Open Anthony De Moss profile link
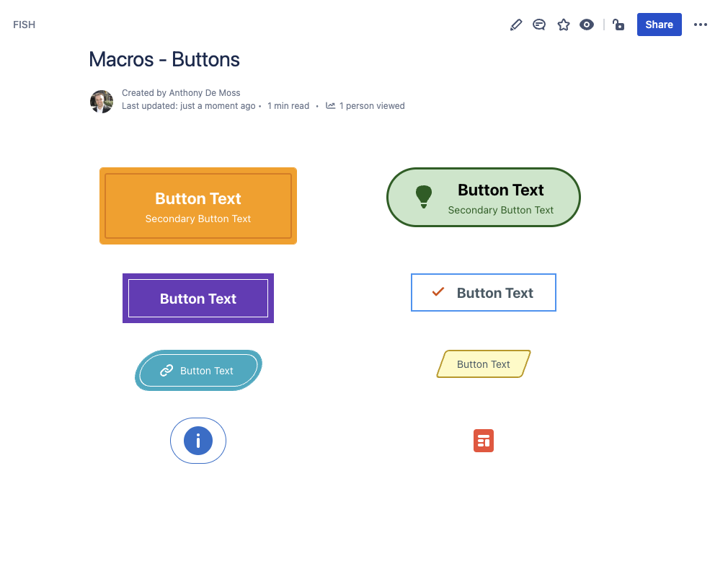This screenshot has height=577, width=728. 204,93
